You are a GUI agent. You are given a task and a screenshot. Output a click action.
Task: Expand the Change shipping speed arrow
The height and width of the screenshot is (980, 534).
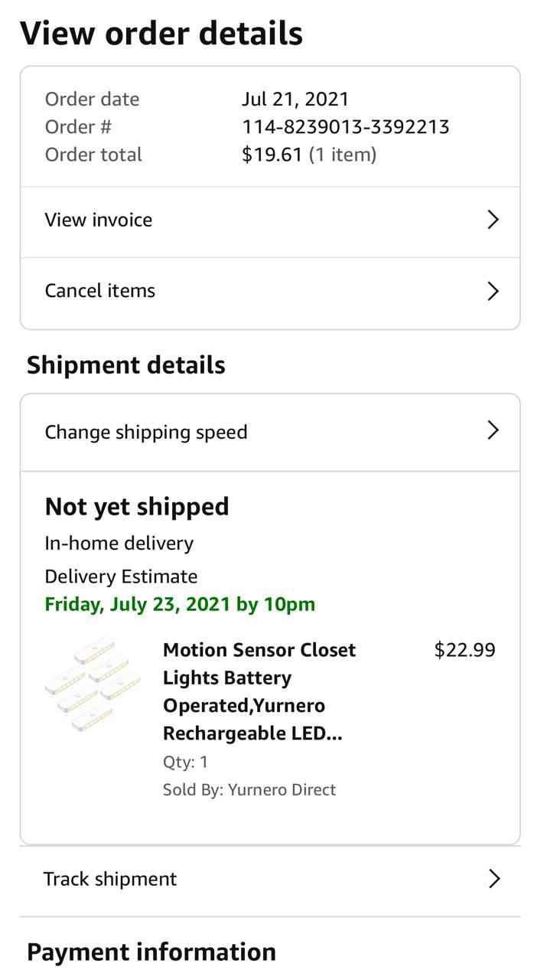(x=493, y=431)
